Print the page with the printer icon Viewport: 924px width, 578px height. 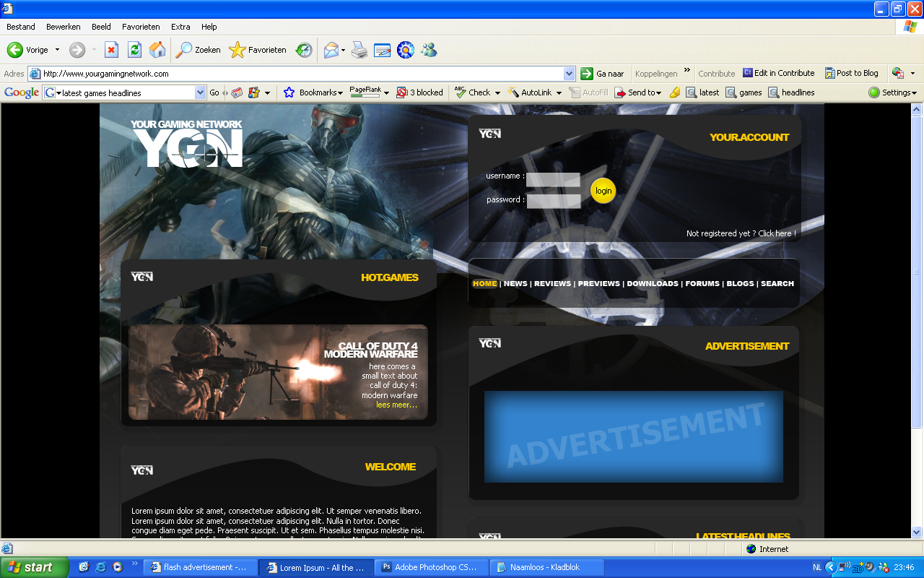(x=359, y=50)
